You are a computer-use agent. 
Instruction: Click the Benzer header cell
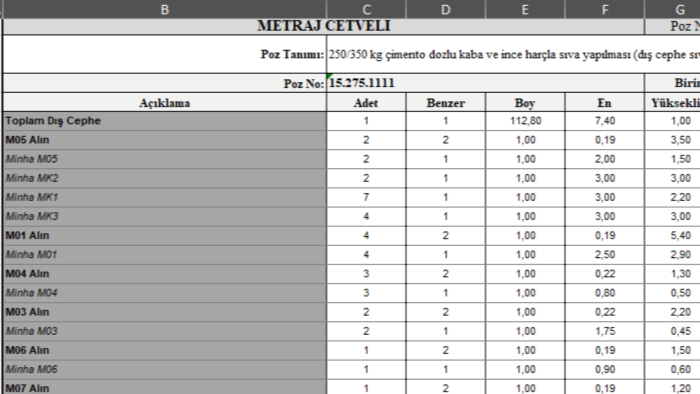[446, 103]
